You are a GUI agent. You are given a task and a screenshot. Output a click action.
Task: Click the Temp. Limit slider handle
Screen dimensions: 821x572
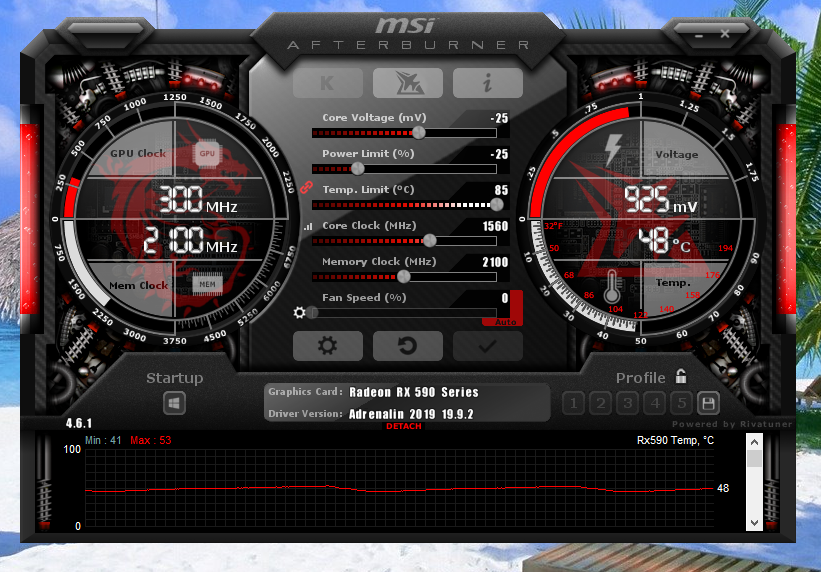(x=496, y=205)
